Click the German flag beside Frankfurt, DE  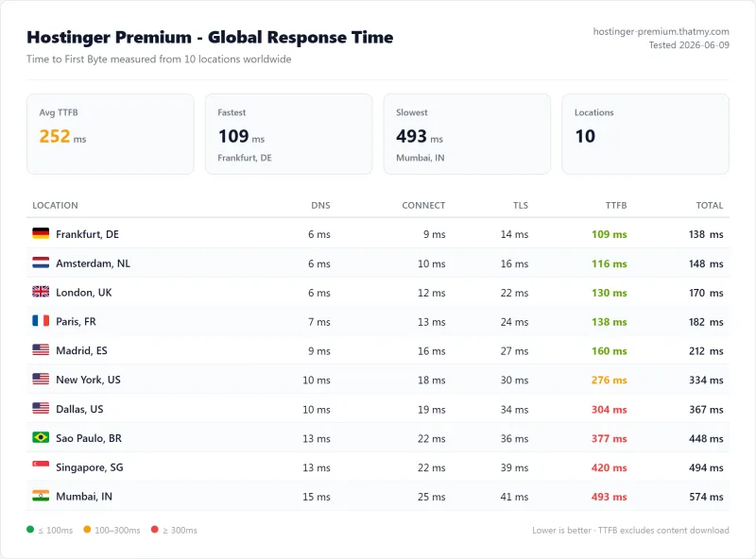41,234
